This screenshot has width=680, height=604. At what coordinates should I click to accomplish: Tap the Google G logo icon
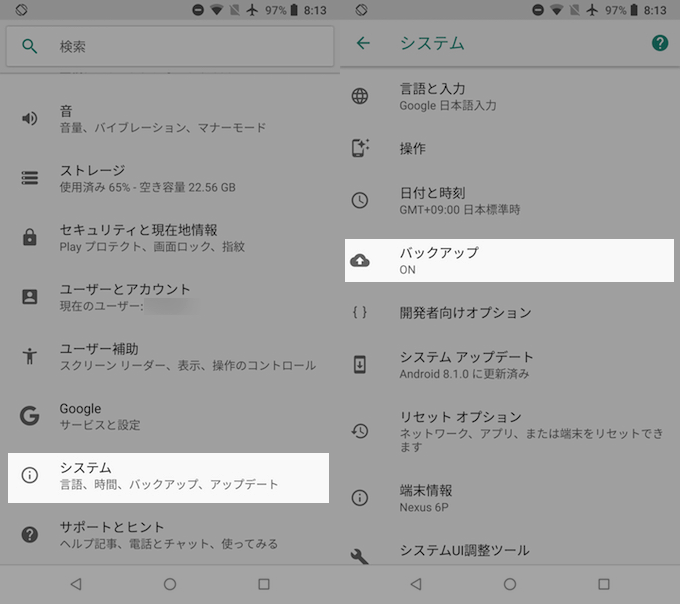[x=30, y=415]
